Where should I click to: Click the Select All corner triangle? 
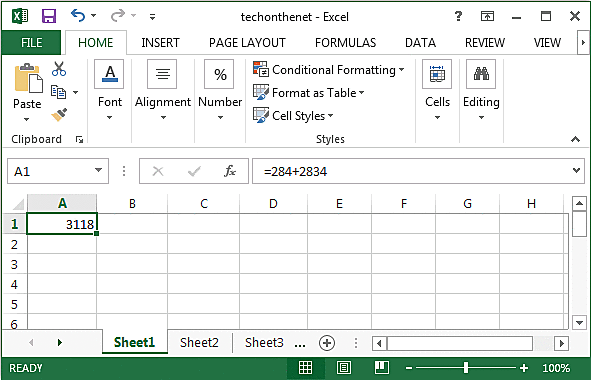coord(18,204)
